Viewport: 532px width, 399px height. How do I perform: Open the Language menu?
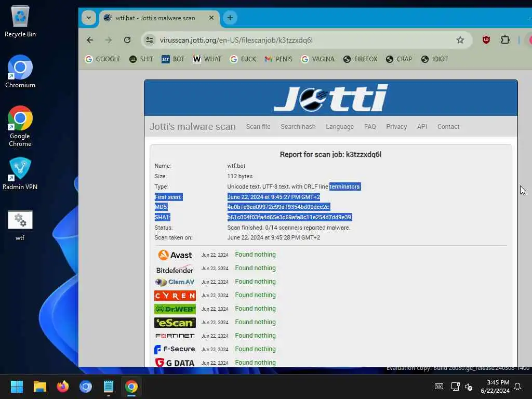coord(340,127)
